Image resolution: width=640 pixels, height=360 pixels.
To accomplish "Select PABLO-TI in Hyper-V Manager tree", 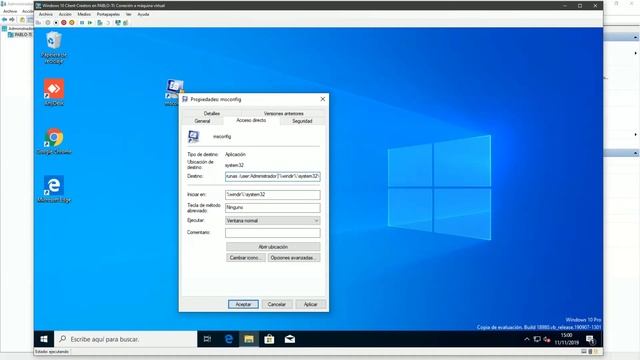I will 20,35.
